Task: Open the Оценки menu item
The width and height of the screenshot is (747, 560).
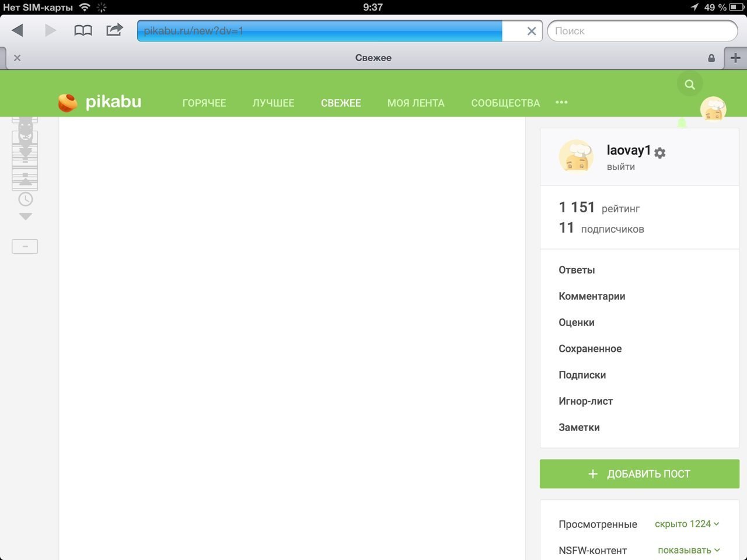Action: point(577,323)
